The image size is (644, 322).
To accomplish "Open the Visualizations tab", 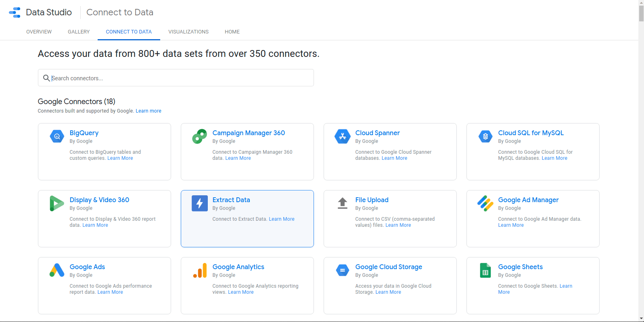I will [x=188, y=32].
